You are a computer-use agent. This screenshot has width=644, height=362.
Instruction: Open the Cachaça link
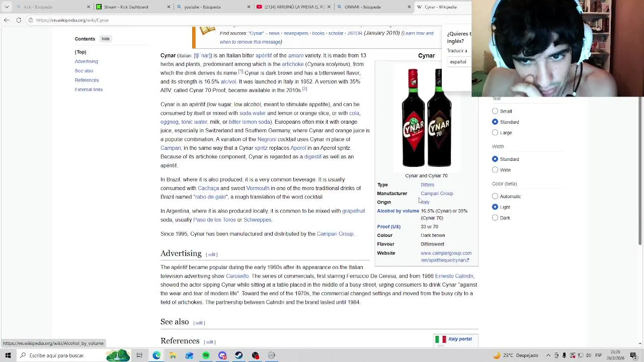pyautogui.click(x=208, y=188)
